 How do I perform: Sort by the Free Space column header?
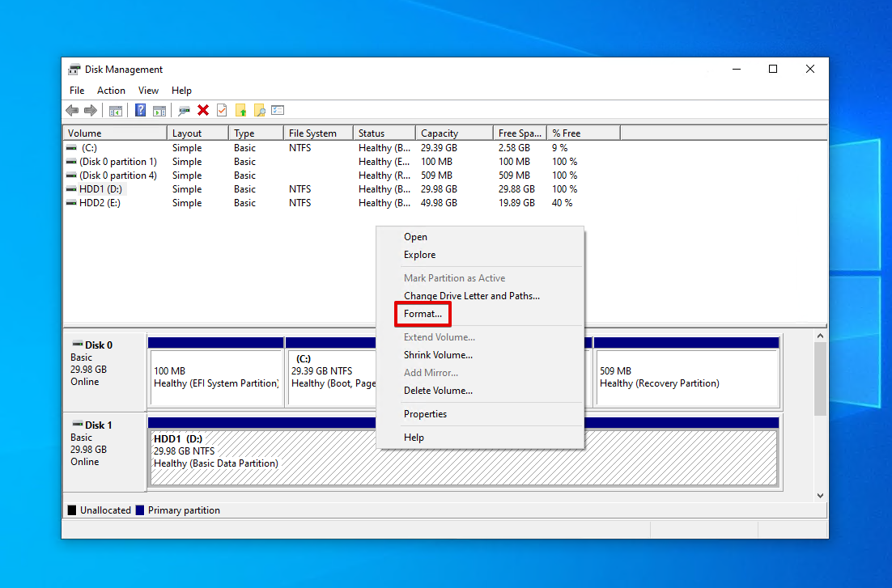520,133
